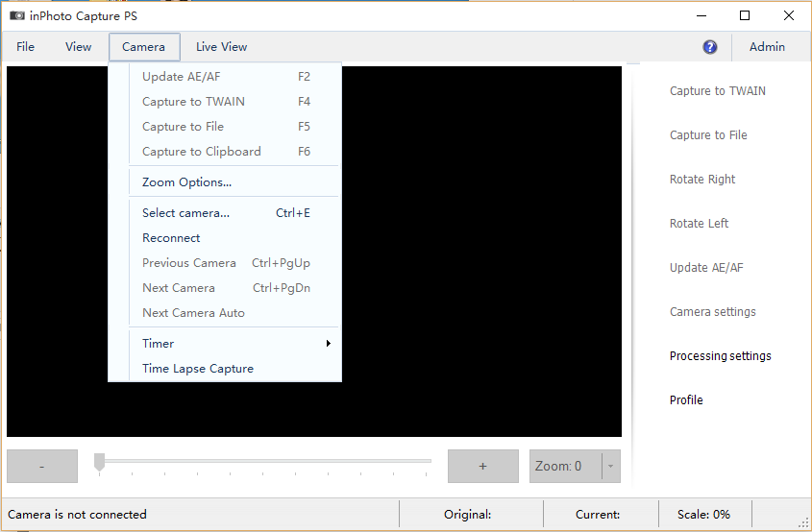Viewport: 812px width, 532px height.
Task: Click the Zoom: 0 button
Action: tap(565, 467)
